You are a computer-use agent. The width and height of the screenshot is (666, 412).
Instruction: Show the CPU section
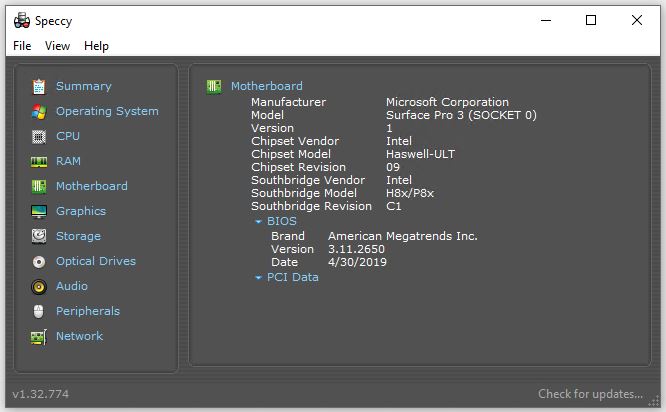click(x=68, y=136)
